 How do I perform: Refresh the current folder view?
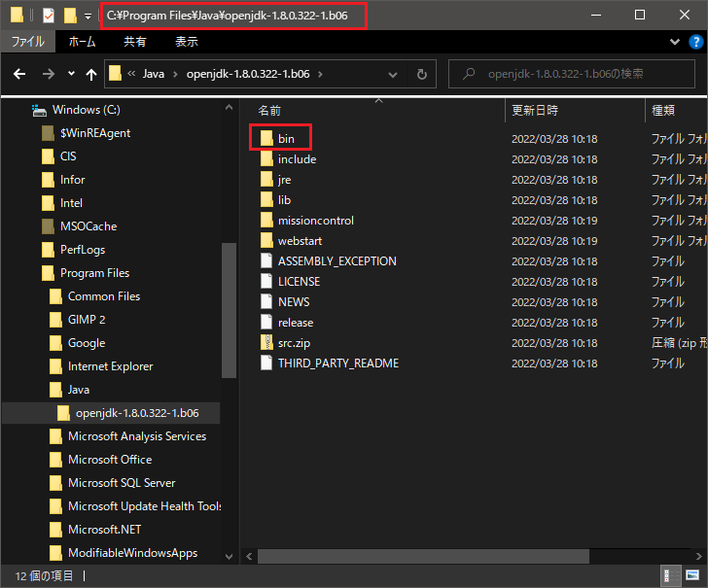[421, 74]
